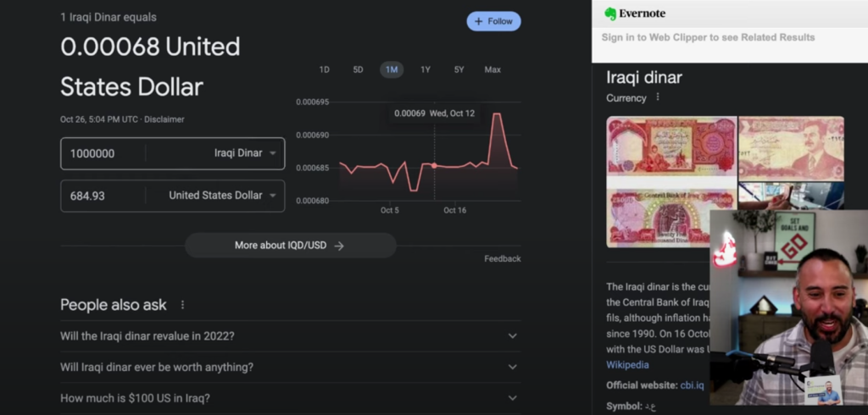
Task: Click the 1000000 amount input field
Action: click(103, 153)
